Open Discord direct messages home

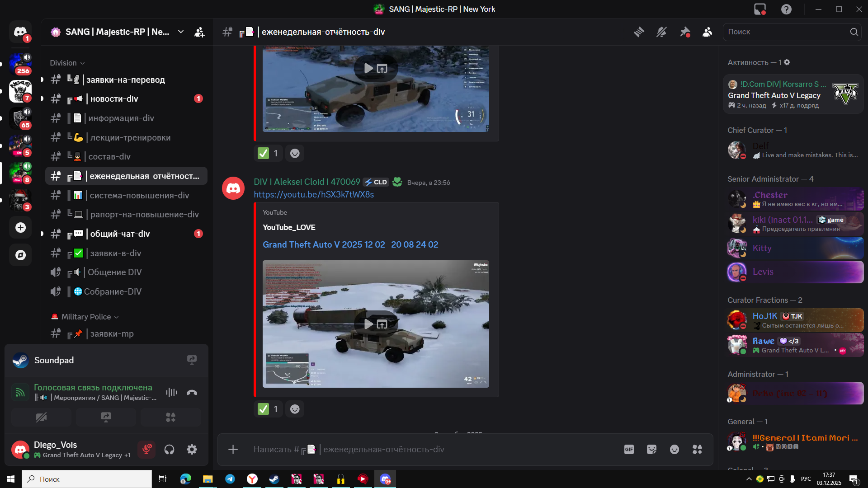click(20, 32)
